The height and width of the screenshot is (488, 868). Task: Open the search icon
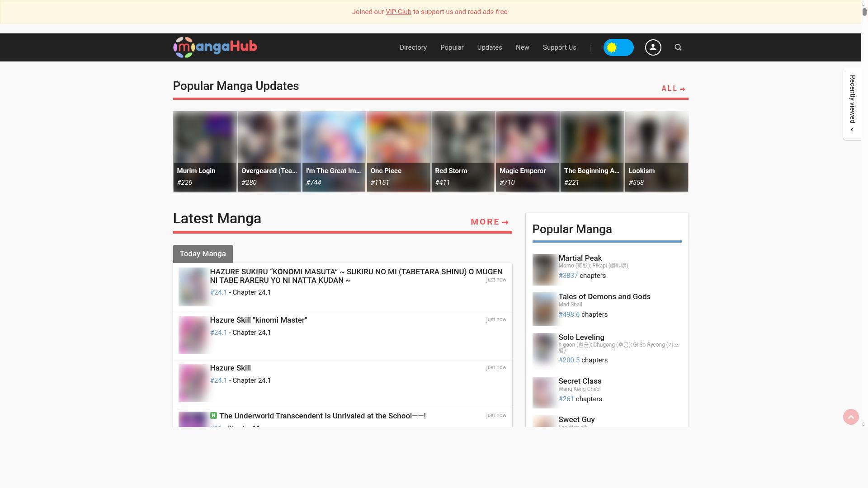tap(678, 47)
